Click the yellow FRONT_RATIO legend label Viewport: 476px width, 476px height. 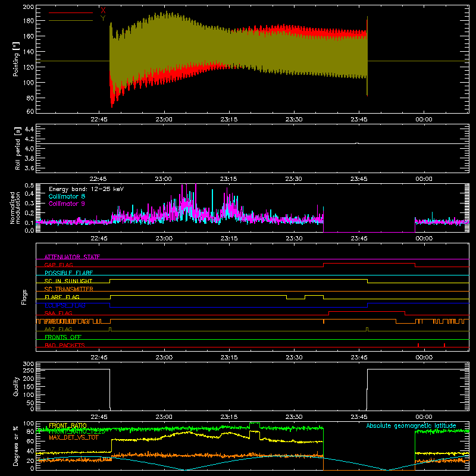(x=68, y=425)
